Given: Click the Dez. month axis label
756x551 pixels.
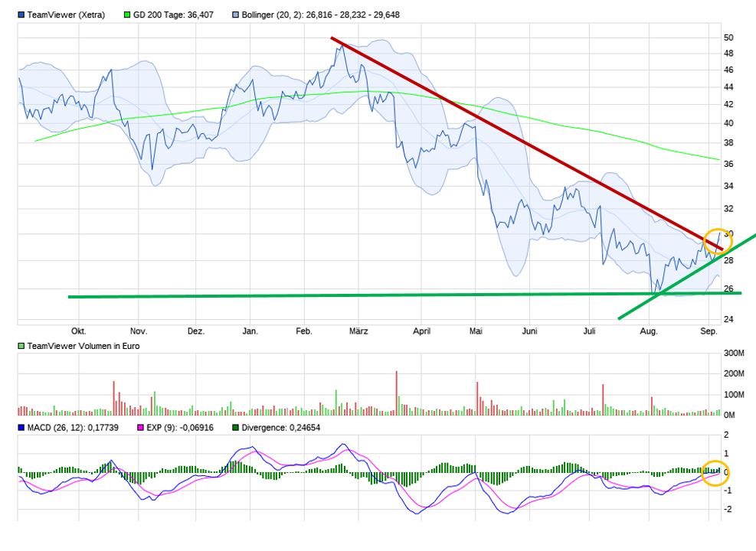Looking at the screenshot, I should (196, 331).
